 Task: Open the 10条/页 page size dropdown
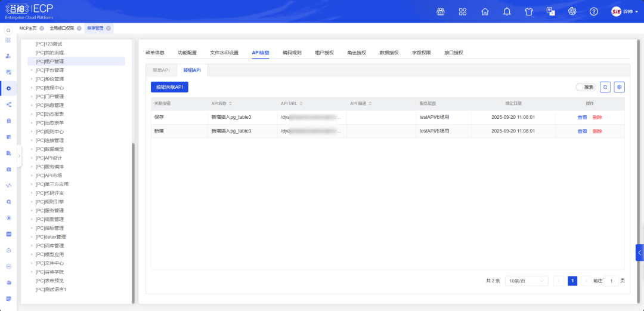(526, 281)
